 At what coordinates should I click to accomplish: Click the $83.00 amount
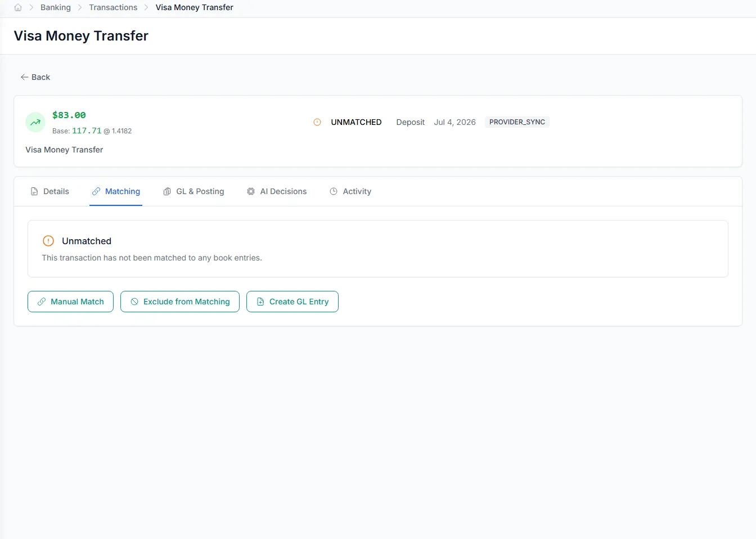tap(69, 115)
